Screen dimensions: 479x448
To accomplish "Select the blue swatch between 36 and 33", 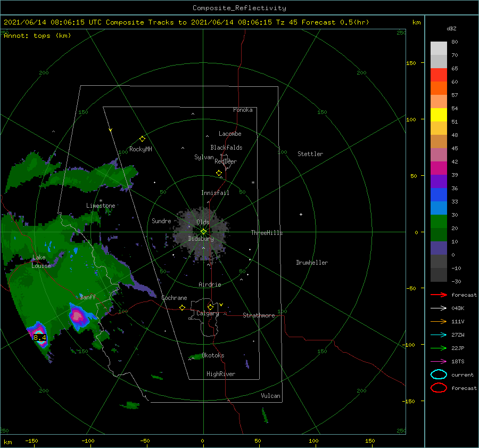I will pyautogui.click(x=439, y=194).
